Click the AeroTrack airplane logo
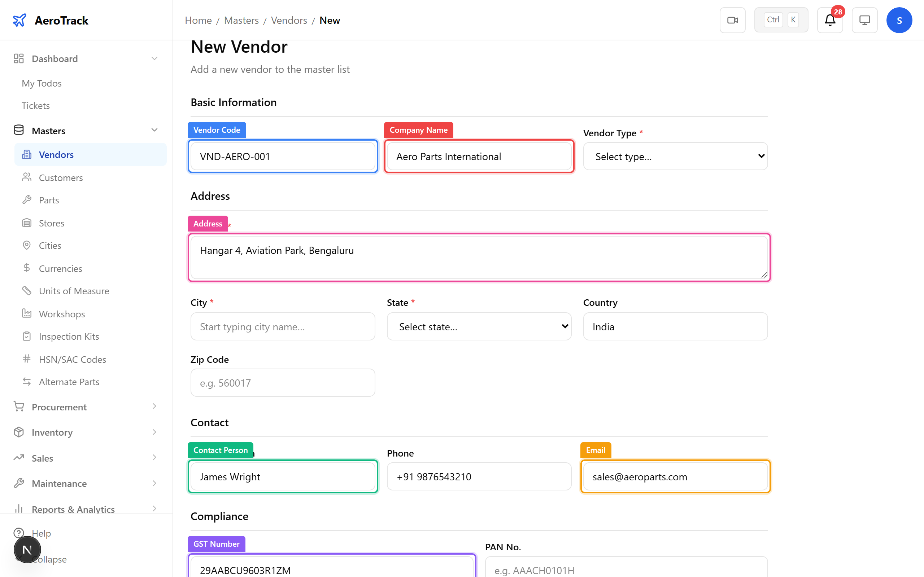The width and height of the screenshot is (924, 577). pyautogui.click(x=19, y=20)
